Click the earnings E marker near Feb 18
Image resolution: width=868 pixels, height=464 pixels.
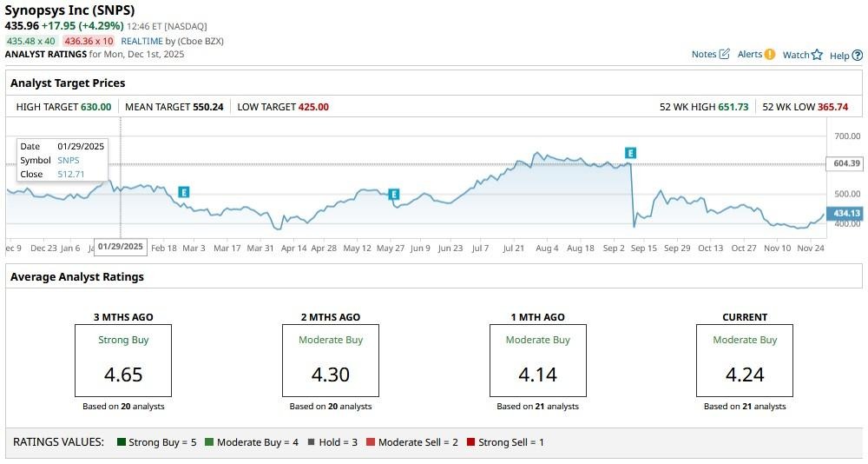pos(183,191)
